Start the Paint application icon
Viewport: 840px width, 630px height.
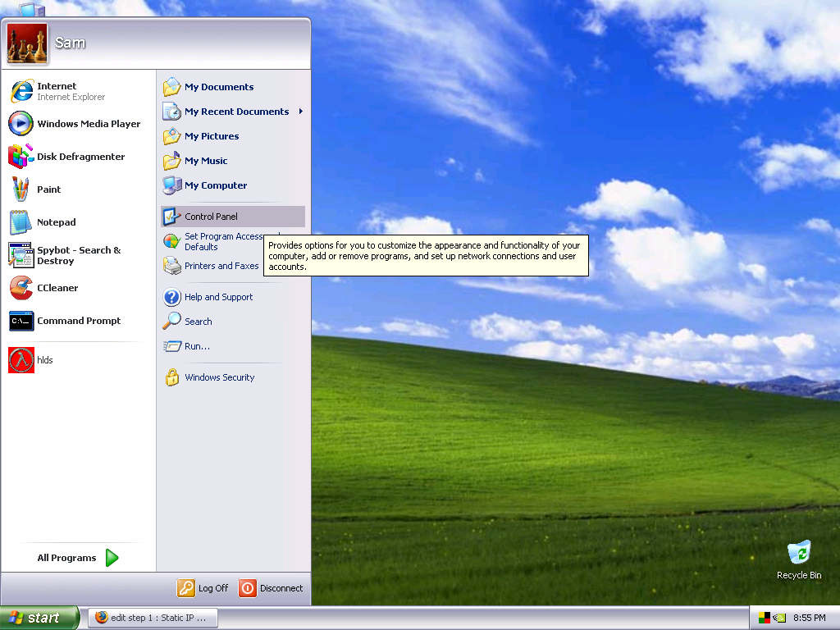point(21,189)
